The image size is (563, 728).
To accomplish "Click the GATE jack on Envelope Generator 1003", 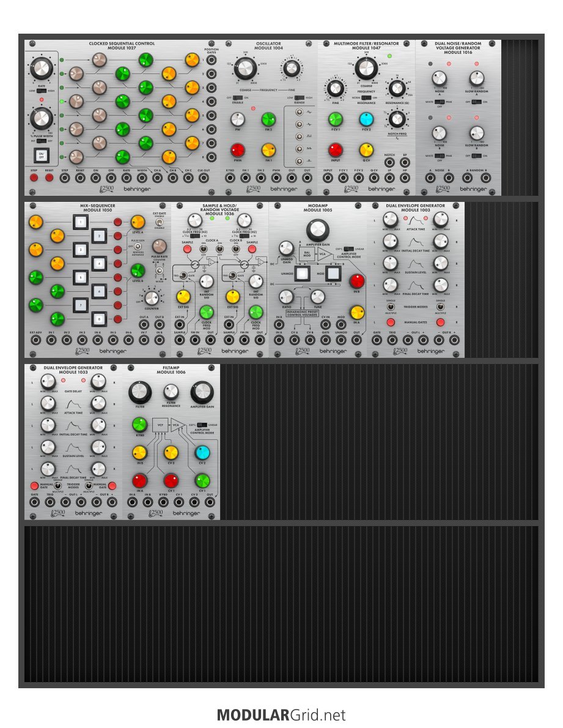I will tap(377, 340).
